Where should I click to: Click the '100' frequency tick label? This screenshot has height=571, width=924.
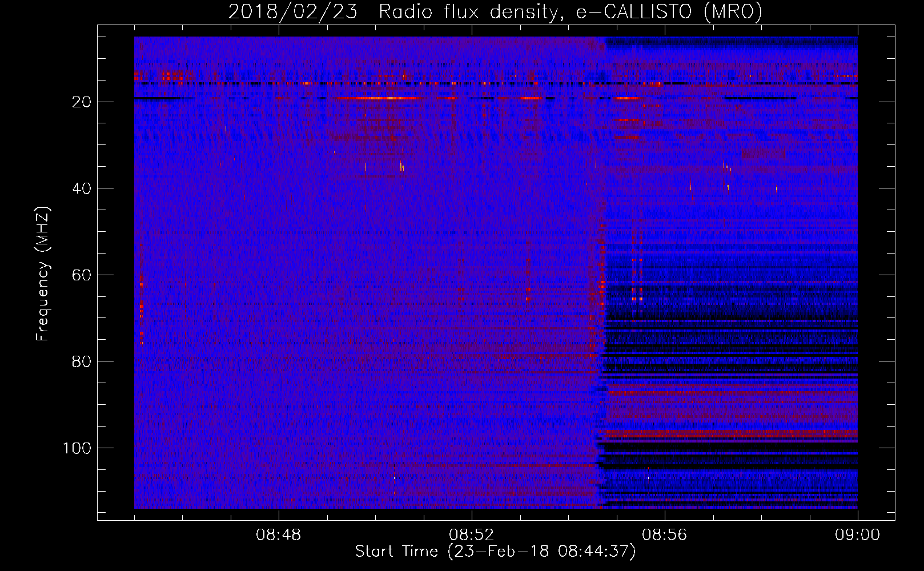coord(77,448)
